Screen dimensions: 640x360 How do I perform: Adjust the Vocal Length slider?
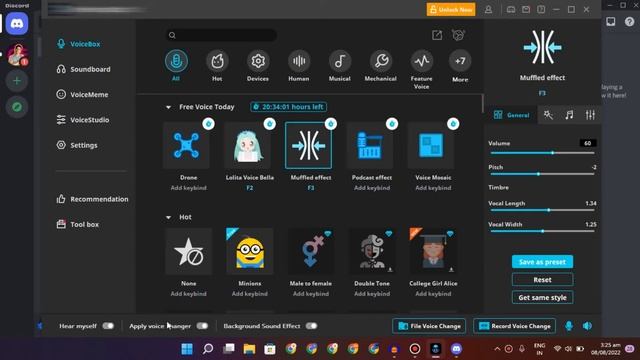542,210
